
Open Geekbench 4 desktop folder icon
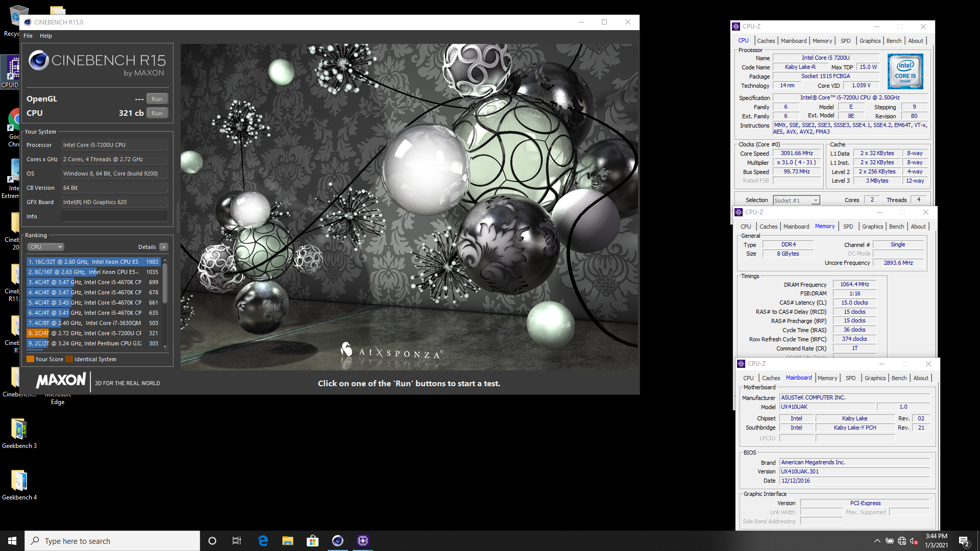point(19,485)
